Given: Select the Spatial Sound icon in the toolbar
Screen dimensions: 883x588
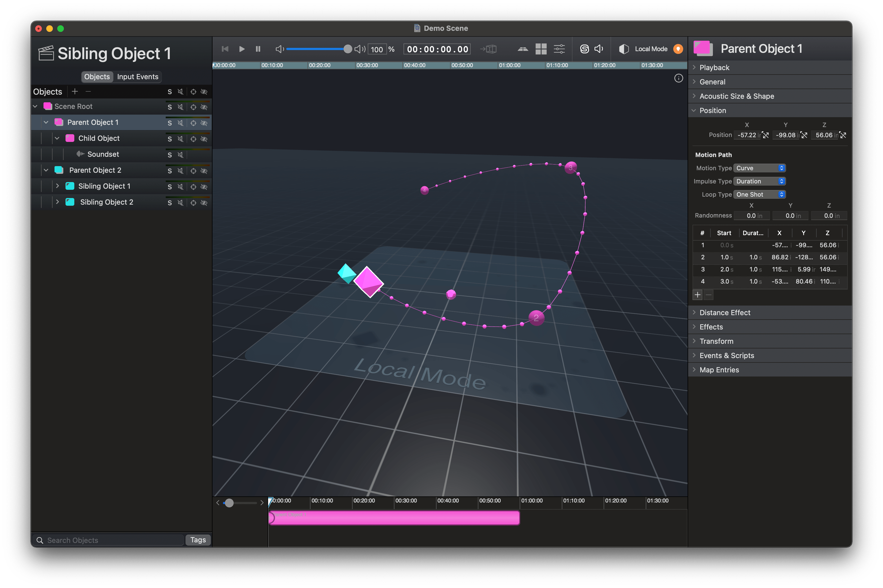Looking at the screenshot, I should 584,49.
